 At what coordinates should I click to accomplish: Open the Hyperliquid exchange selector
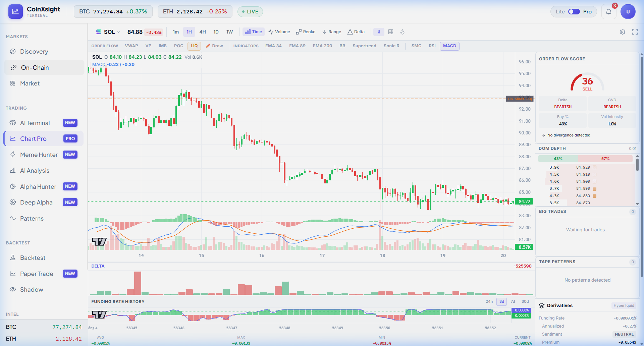pyautogui.click(x=624, y=305)
